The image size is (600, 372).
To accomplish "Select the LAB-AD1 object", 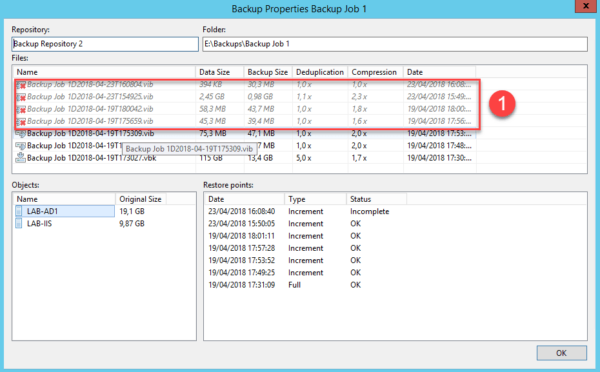I will click(42, 211).
